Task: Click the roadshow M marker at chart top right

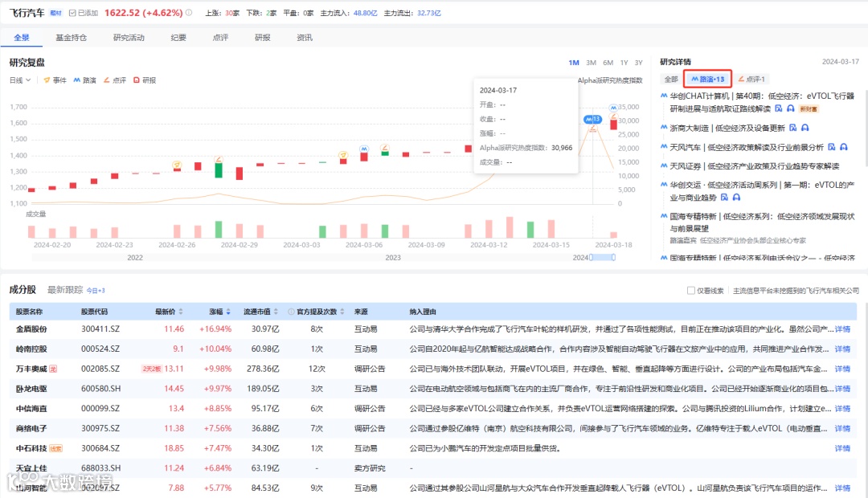Action: [x=612, y=108]
